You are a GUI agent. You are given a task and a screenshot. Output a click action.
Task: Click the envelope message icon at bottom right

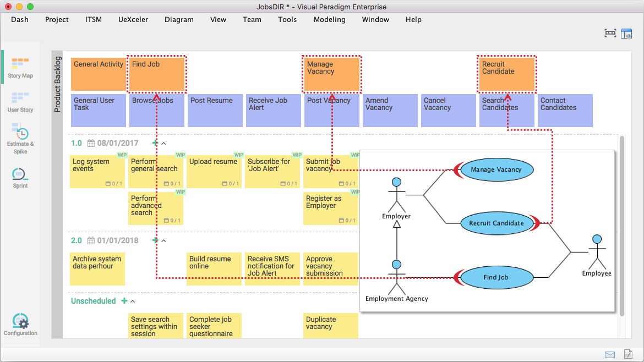610,355
